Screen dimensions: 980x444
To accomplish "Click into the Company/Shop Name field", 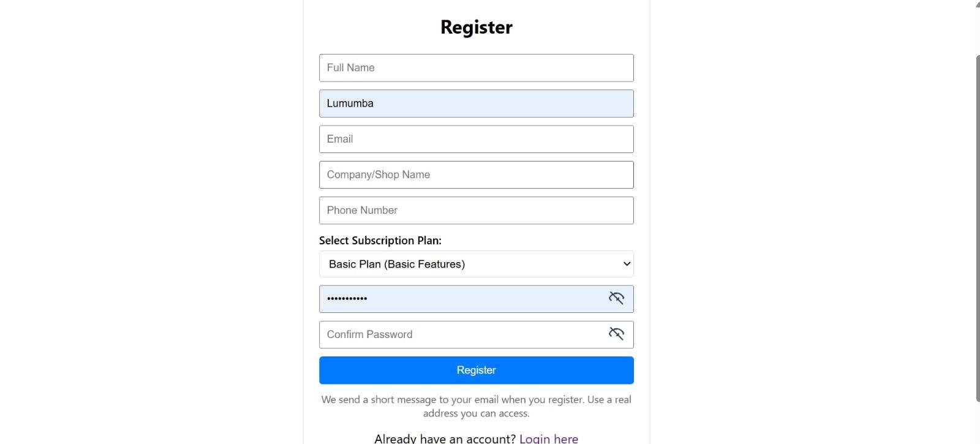I will pos(476,175).
